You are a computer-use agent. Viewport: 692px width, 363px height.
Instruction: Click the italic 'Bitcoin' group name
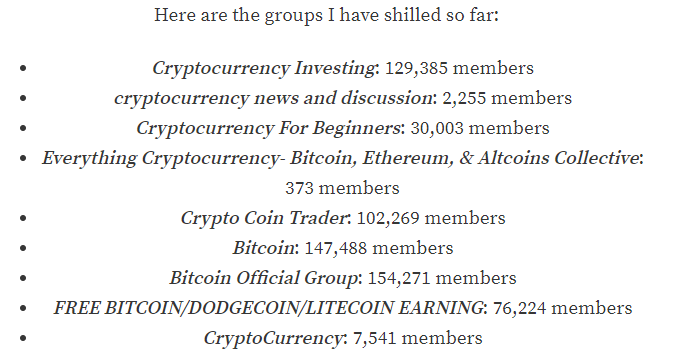point(263,248)
